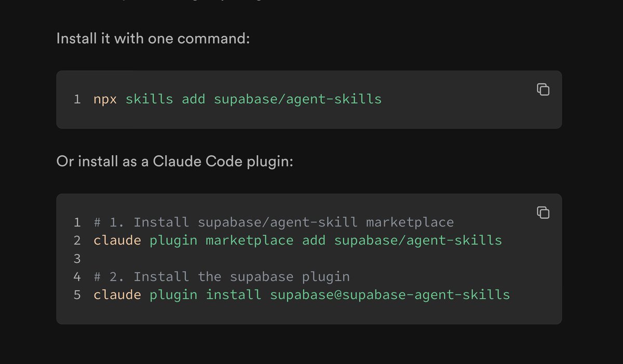Click the 'npx skills add supabase/agent-skills' command
The image size is (623, 364).
tap(238, 99)
